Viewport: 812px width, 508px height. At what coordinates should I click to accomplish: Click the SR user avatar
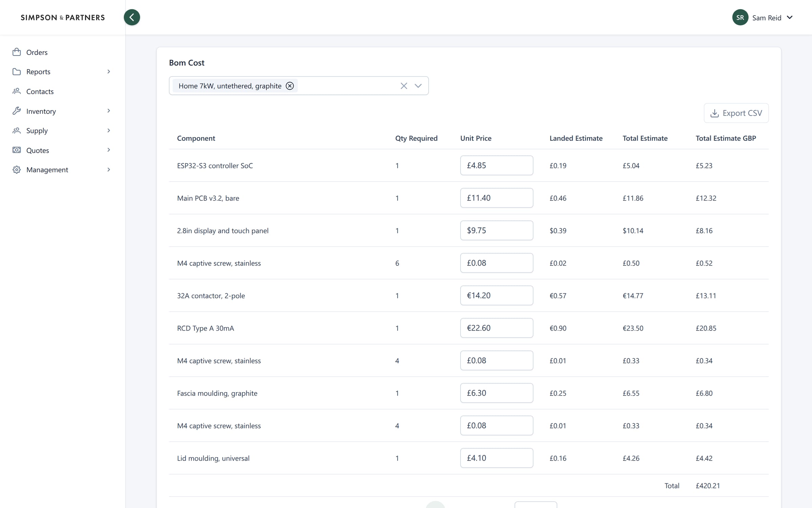click(740, 17)
